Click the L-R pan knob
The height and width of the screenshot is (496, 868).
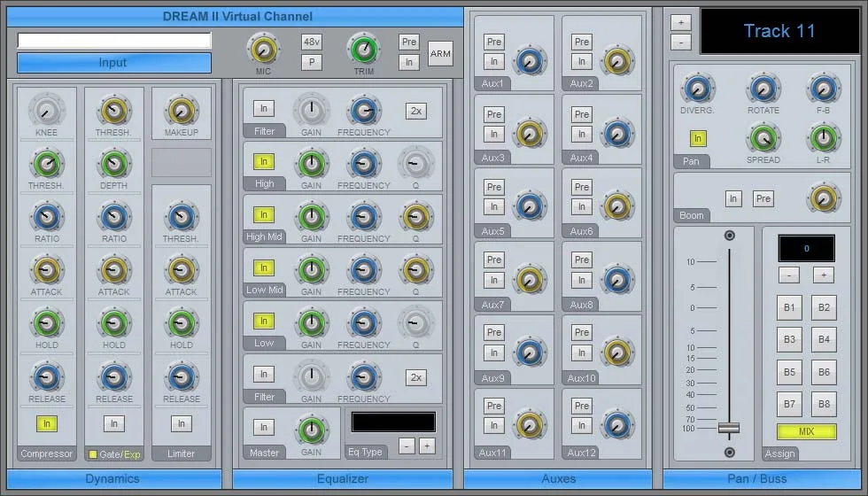(x=823, y=138)
